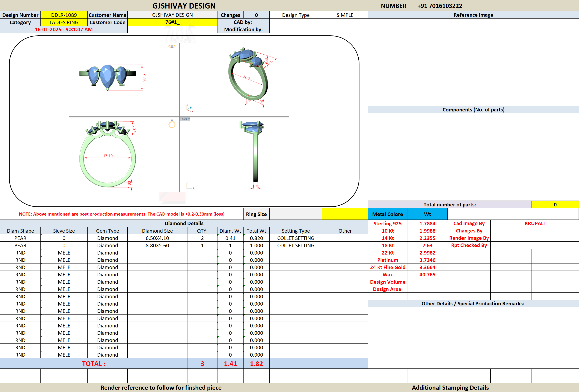
Task: Click the empty CAD by value cell
Action: (318, 22)
